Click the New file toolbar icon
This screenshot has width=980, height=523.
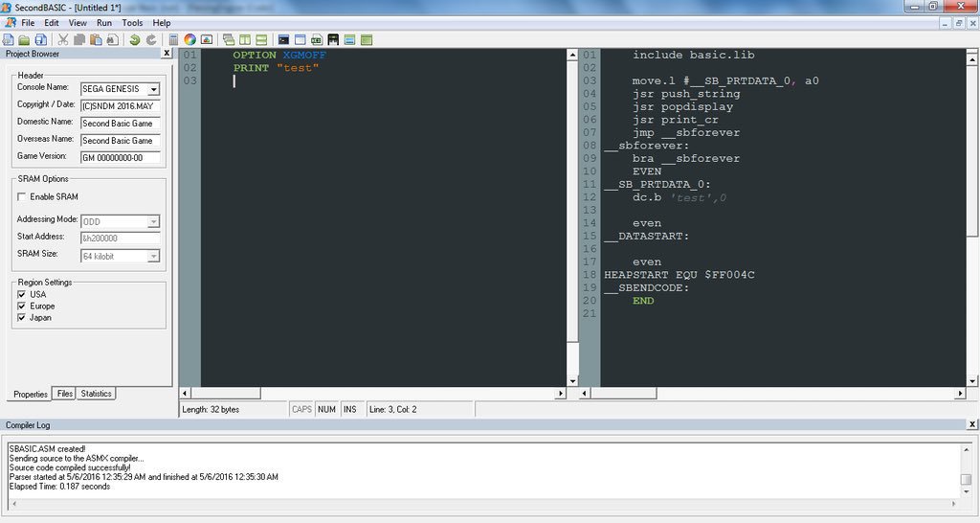pyautogui.click(x=8, y=40)
